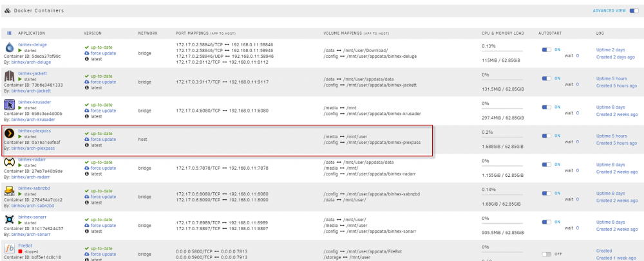Screen dimensions: 644x261
Task: Click the CPU load bar for binhex-plexpass
Action: pos(502,138)
